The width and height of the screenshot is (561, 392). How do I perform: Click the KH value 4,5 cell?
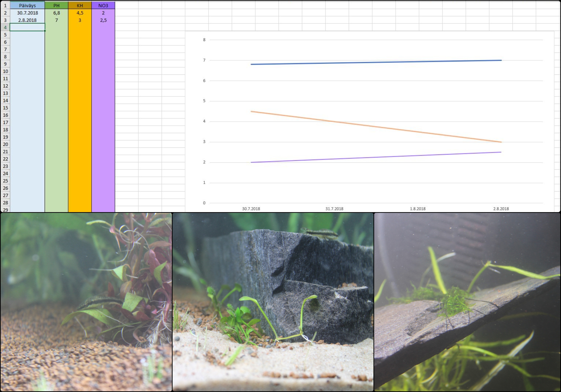point(80,13)
